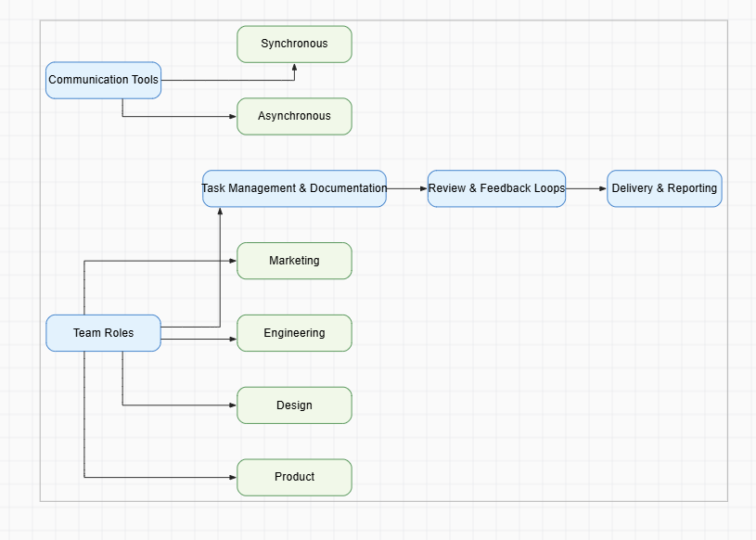Click the Delivery & Reporting node
The height and width of the screenshot is (540, 756).
click(x=664, y=188)
